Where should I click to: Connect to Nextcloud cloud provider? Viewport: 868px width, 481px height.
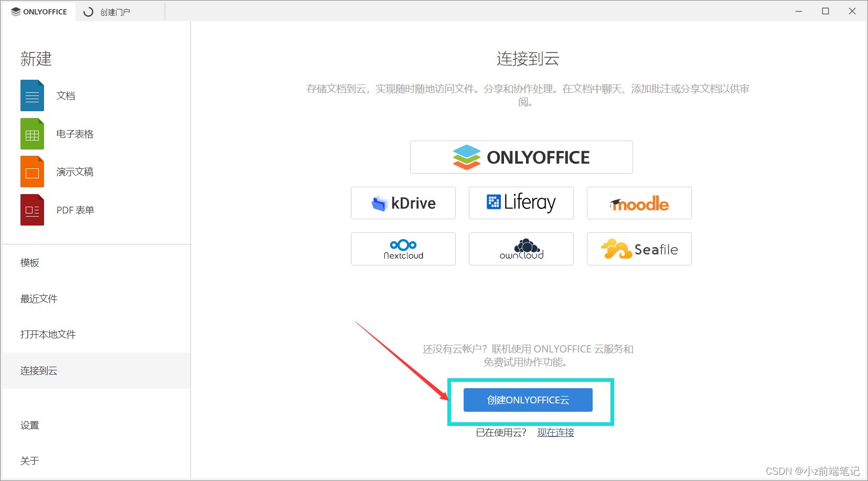pyautogui.click(x=403, y=249)
